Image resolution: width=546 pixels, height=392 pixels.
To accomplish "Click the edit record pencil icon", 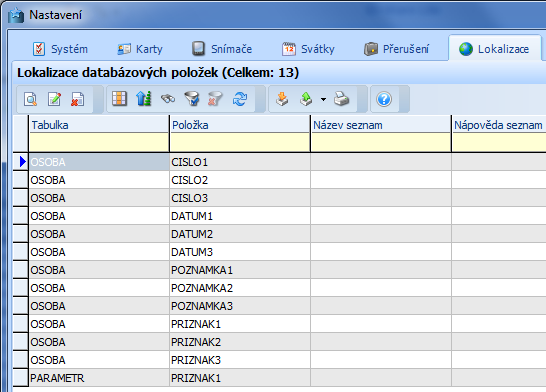I will 54,99.
